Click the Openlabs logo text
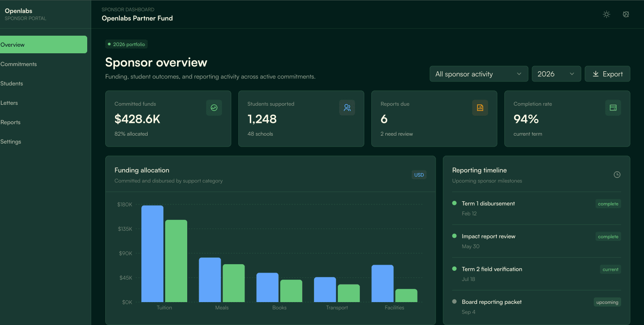 pyautogui.click(x=19, y=11)
